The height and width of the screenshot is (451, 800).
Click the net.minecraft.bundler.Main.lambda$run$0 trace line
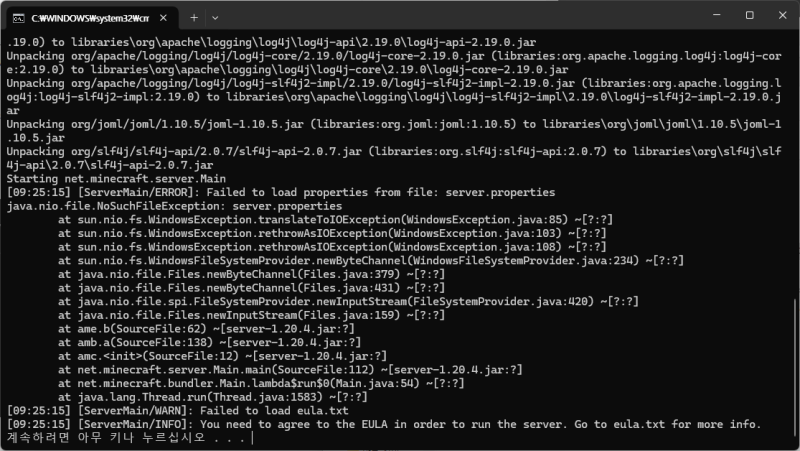[261, 383]
